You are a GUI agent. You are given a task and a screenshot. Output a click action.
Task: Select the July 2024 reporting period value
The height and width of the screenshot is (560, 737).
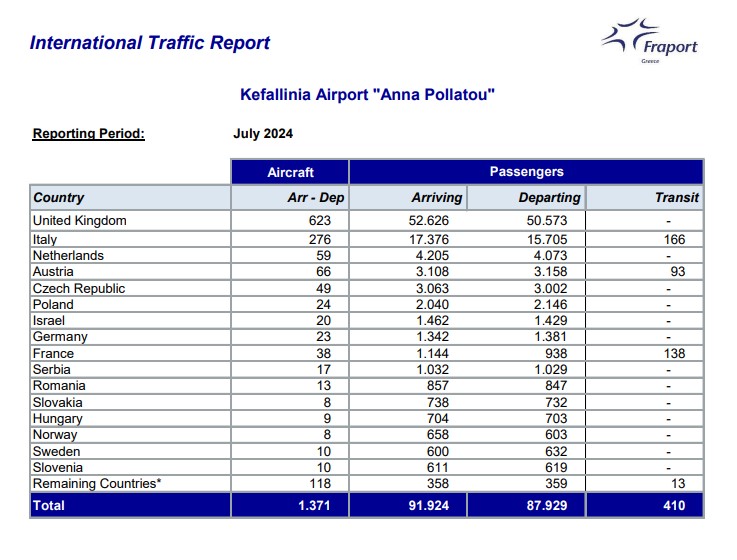pos(263,134)
